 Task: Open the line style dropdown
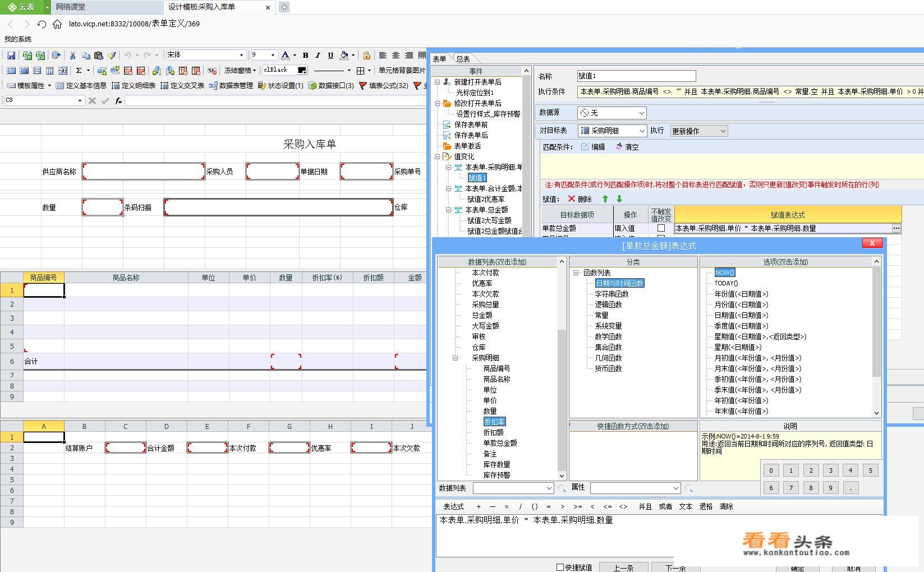[x=349, y=70]
